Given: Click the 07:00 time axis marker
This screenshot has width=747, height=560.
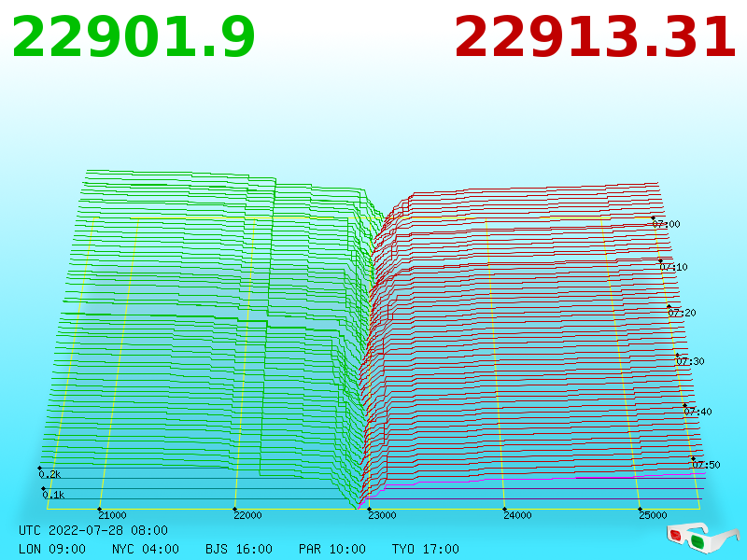Looking at the screenshot, I should [x=667, y=224].
